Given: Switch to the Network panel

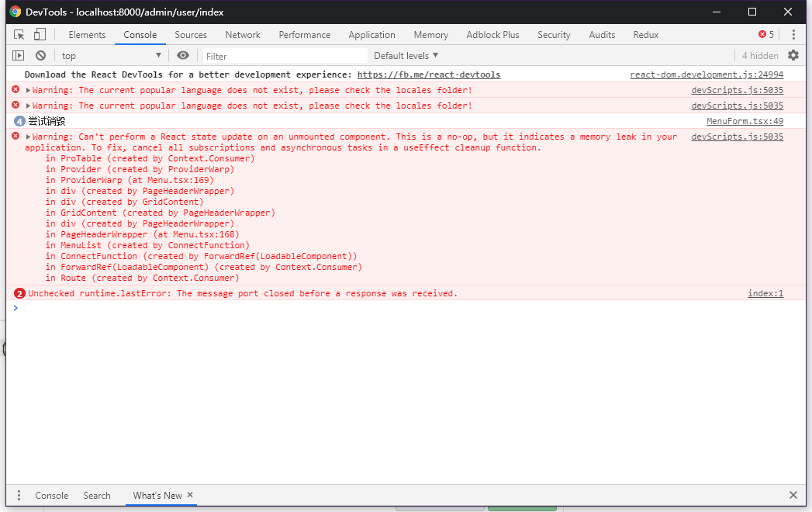Looking at the screenshot, I should coord(243,34).
